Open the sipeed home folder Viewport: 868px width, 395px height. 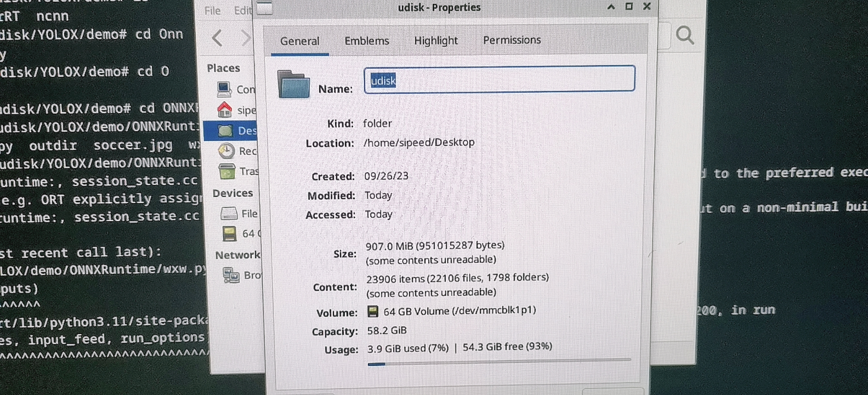237,110
